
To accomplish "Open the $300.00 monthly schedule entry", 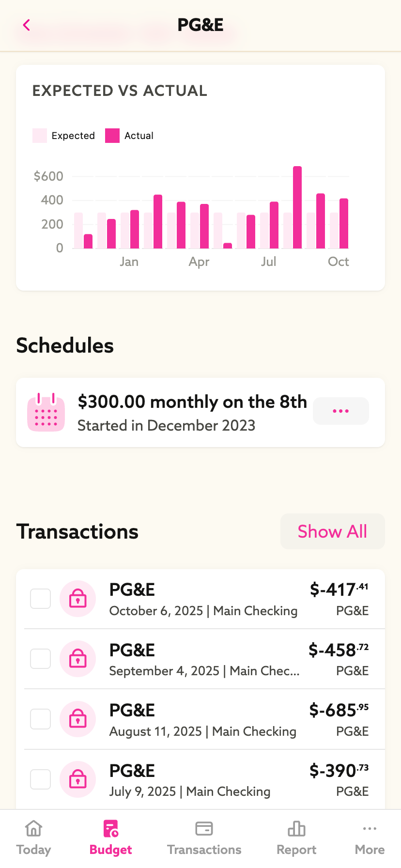I will coord(192,412).
